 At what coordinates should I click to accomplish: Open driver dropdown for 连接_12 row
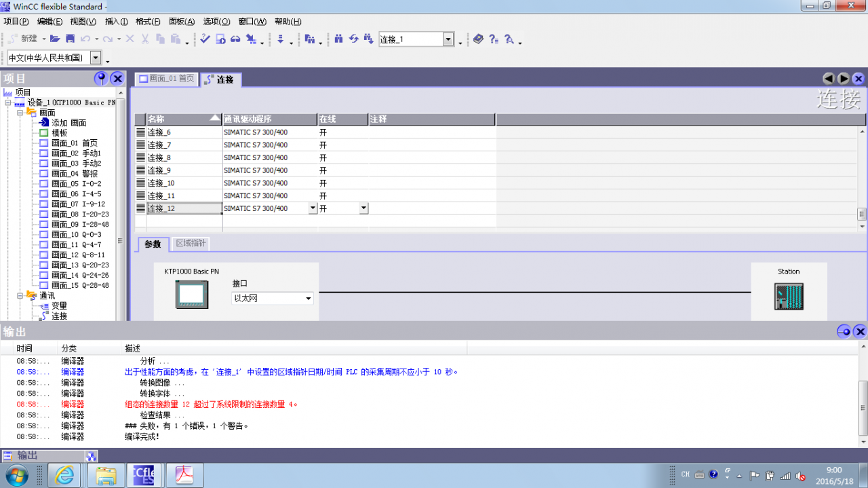click(313, 208)
